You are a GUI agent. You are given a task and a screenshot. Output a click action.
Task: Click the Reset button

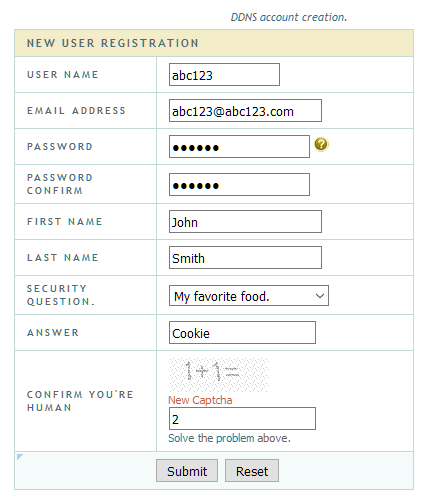click(x=252, y=470)
